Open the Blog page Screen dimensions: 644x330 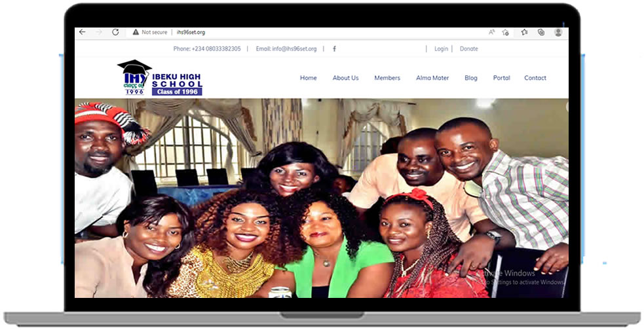pyautogui.click(x=471, y=78)
